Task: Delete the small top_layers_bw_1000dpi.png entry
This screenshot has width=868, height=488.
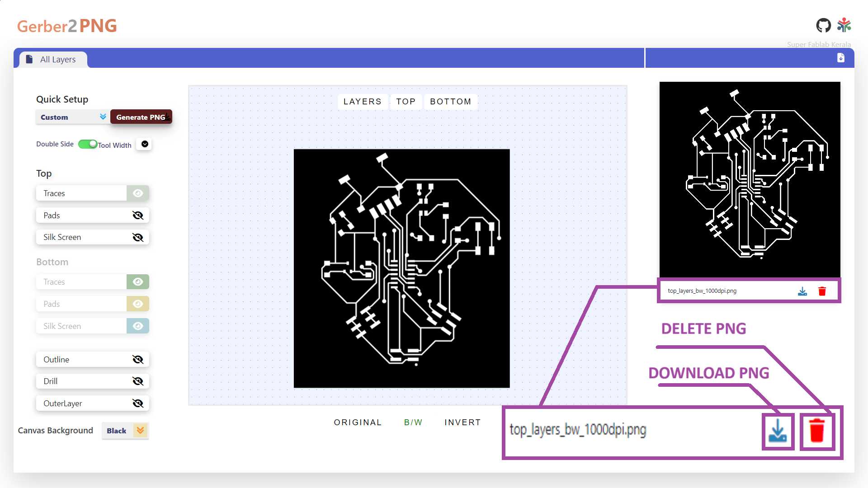Action: [822, 291]
